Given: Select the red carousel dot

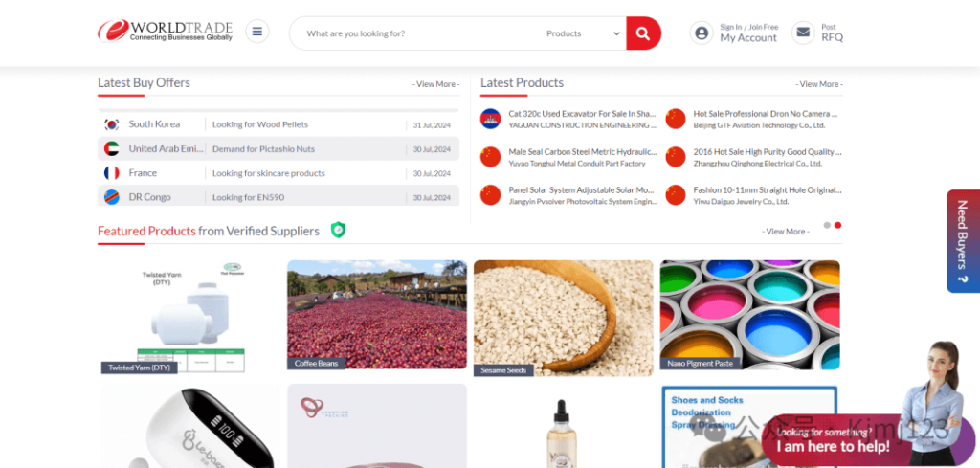Looking at the screenshot, I should pos(837,225).
